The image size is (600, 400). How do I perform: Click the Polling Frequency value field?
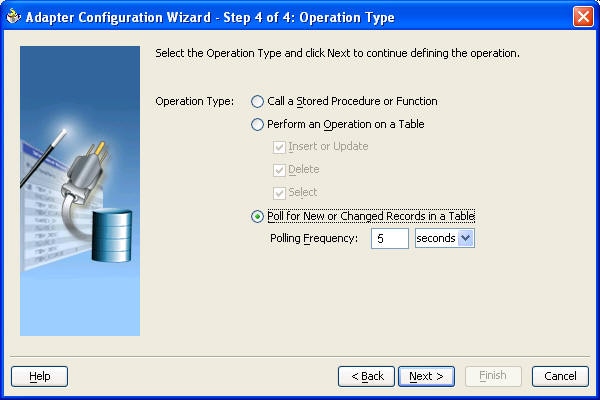390,238
